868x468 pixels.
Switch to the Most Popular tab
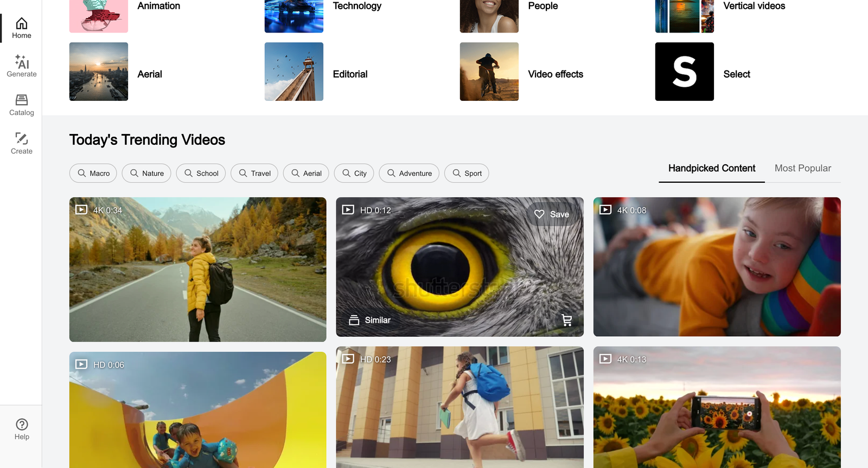[x=802, y=168]
